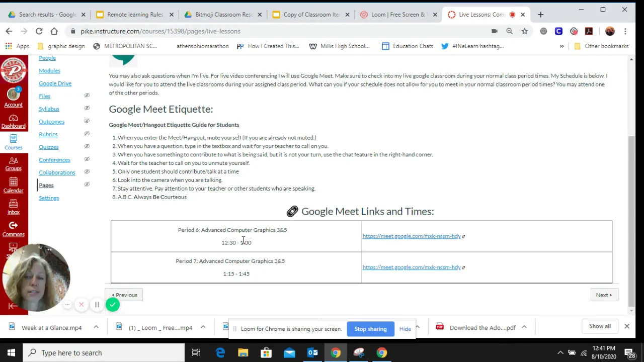
Task: Open the Windows notification center
Action: click(629, 352)
